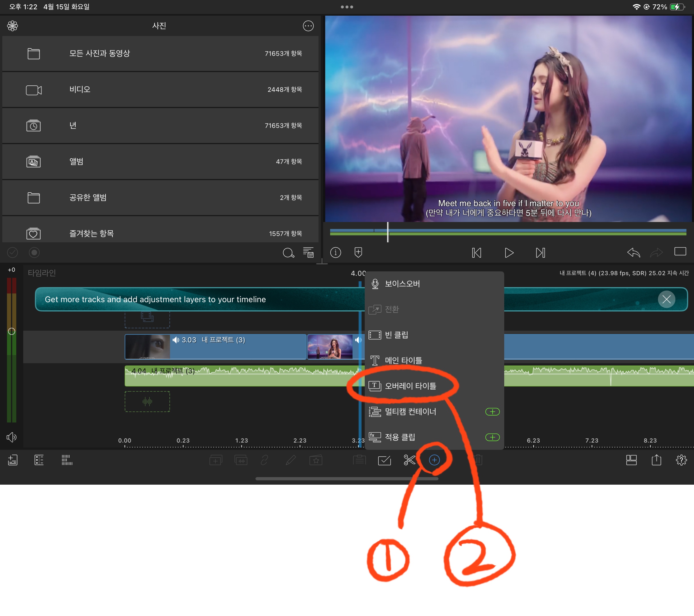Tap the blue plus add button
Viewport: 694px width, 616px height.
434,460
